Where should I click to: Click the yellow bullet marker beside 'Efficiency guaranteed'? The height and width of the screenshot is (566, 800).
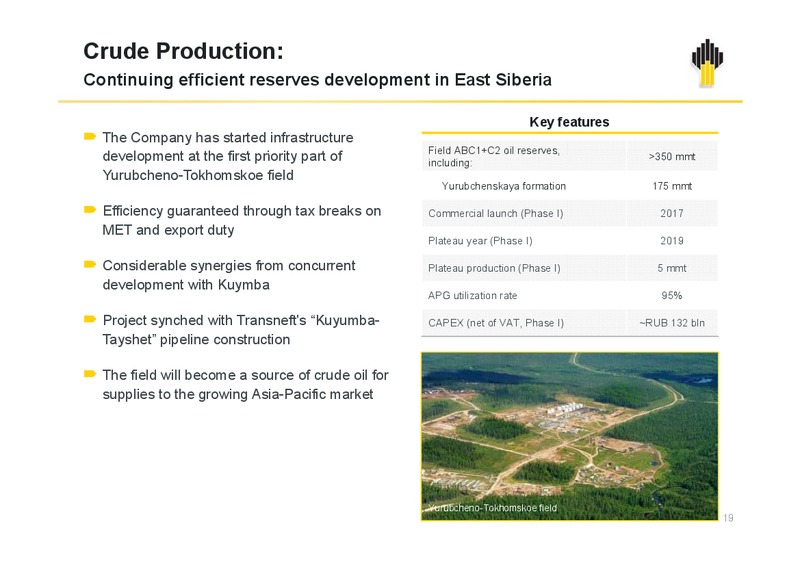click(x=90, y=210)
